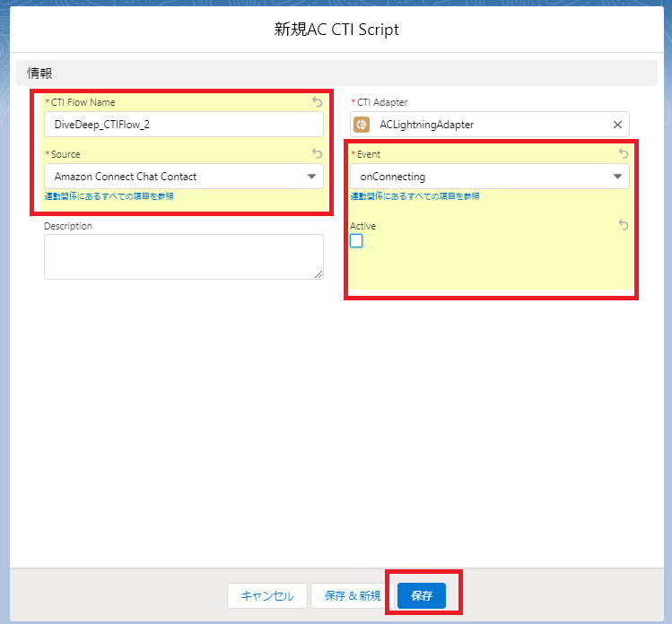Click the キャンセル button
672x624 pixels.
(267, 595)
